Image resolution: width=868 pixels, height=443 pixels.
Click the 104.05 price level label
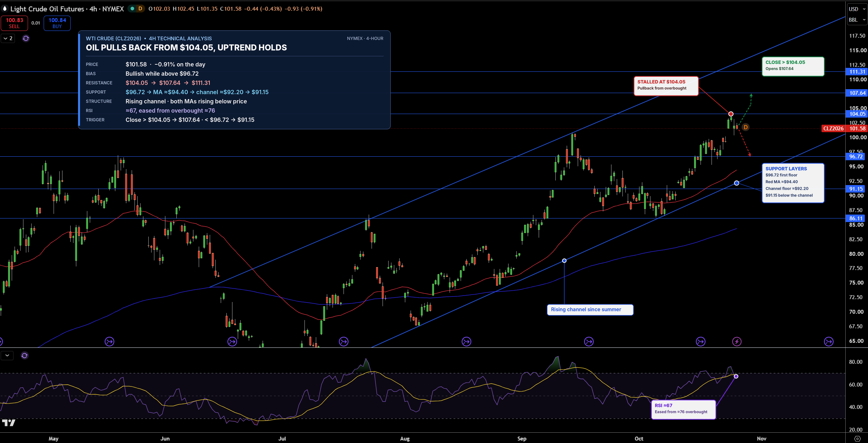857,114
